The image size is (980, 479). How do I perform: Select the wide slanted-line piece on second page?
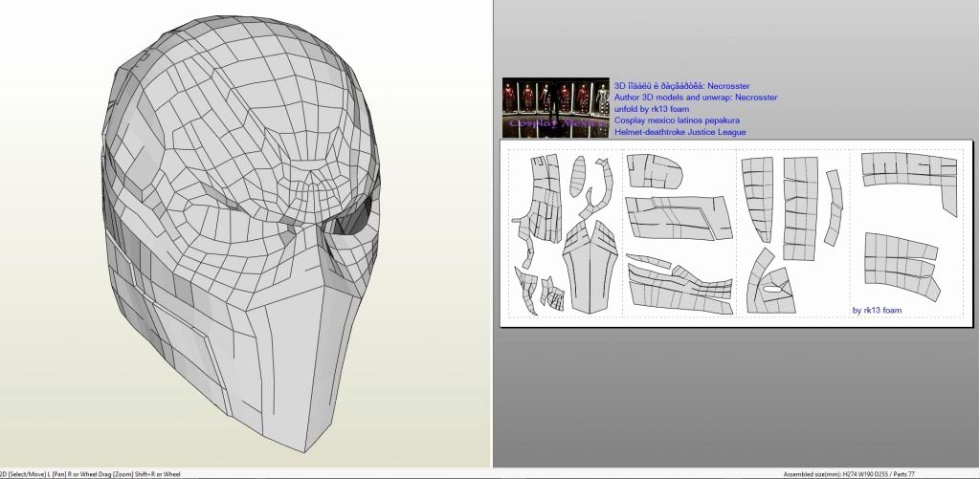click(679, 217)
